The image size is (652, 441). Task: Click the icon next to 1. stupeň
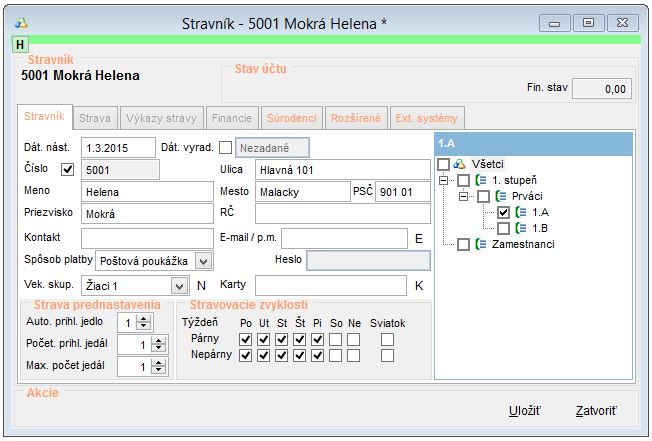click(x=481, y=180)
